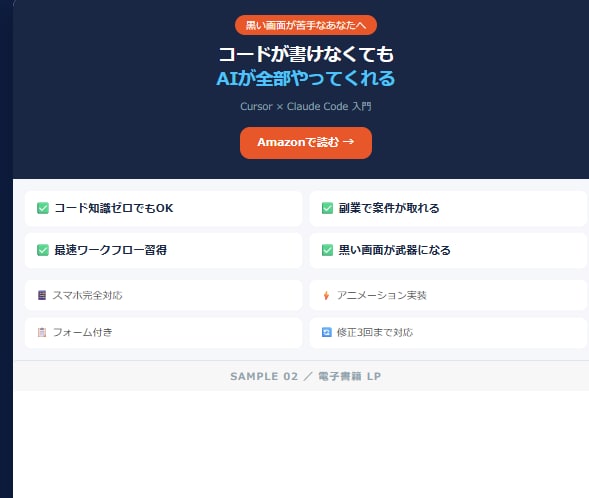Select the 最速ワークフロー習得 text

coord(111,250)
